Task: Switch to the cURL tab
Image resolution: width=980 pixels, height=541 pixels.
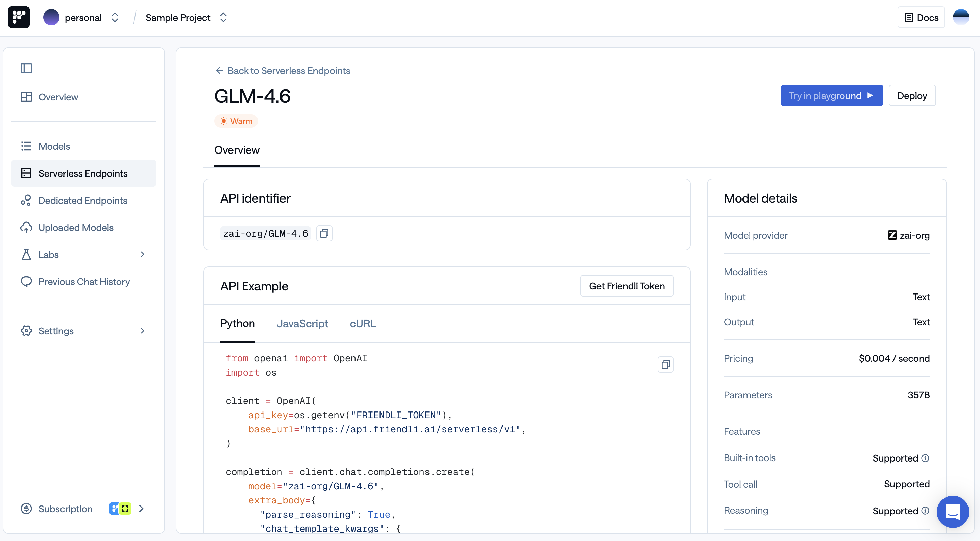Action: pos(363,323)
